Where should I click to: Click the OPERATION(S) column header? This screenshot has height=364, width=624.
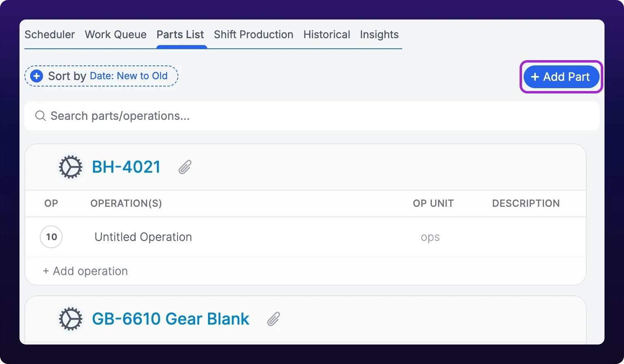click(x=126, y=203)
